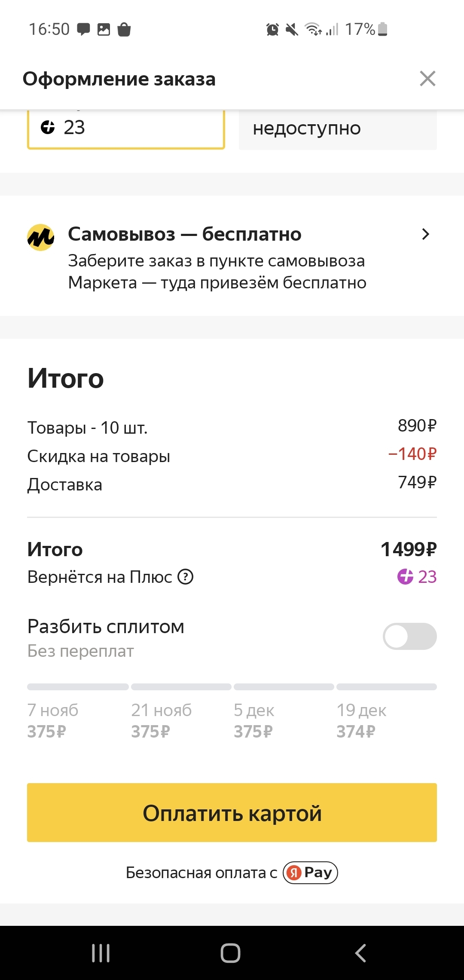Tap the 7 нояб split payment segment
Viewport: 464px width, 980px height.
(53, 720)
